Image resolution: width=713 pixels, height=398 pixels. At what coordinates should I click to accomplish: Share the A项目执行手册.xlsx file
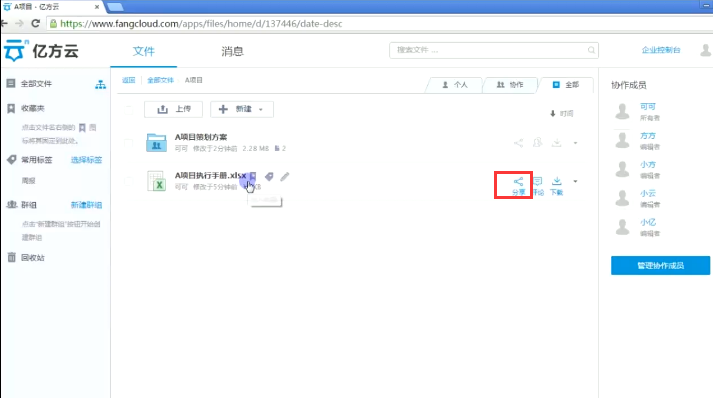pos(518,186)
